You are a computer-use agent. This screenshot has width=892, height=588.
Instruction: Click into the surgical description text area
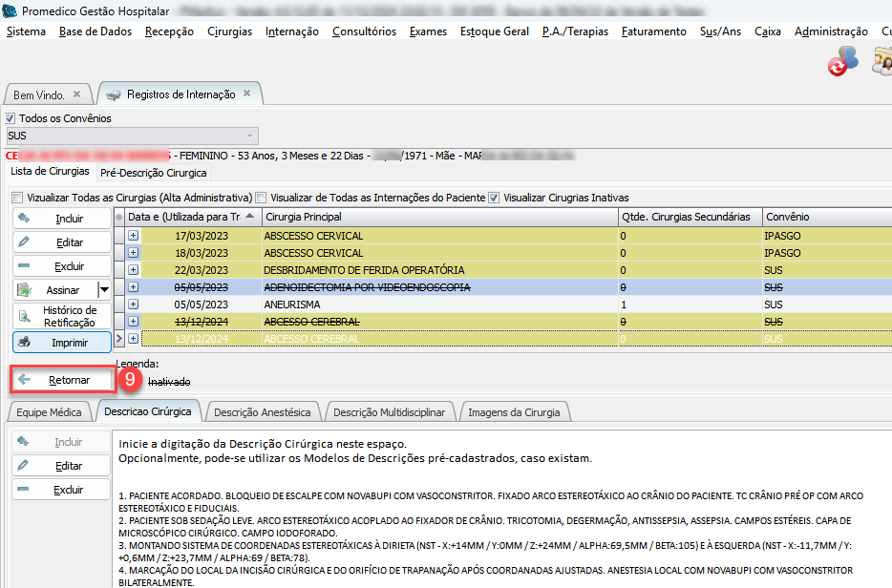[x=502, y=509]
